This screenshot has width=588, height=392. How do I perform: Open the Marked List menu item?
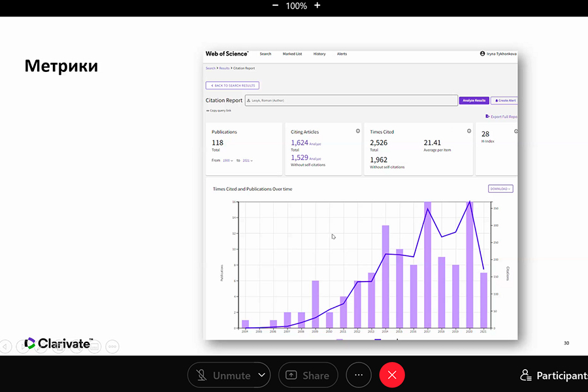coord(292,54)
